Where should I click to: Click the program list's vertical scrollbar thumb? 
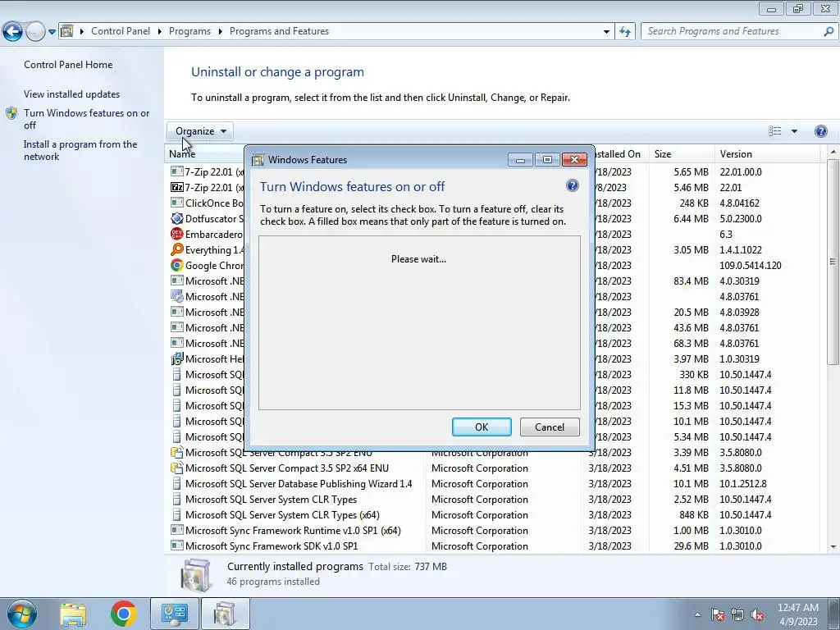pyautogui.click(x=833, y=262)
